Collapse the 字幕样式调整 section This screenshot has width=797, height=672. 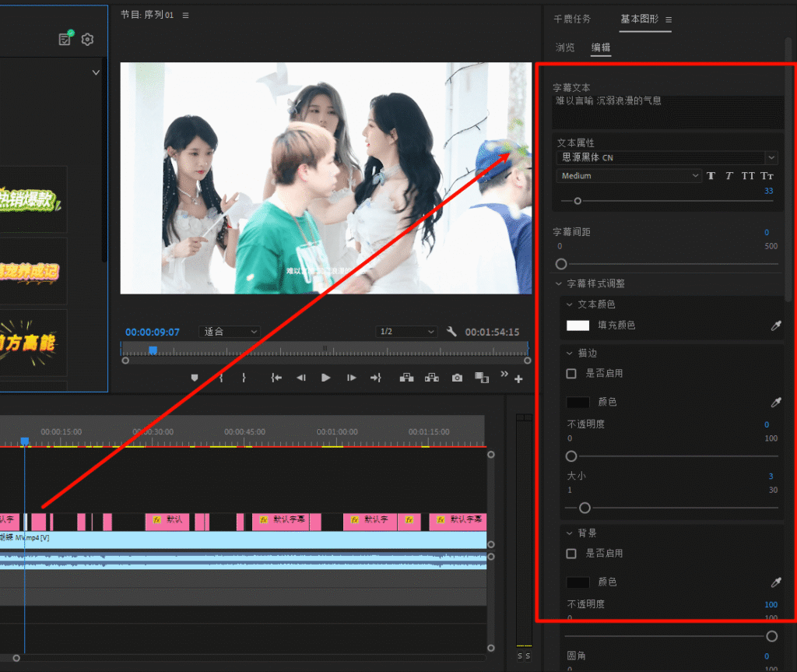tap(557, 283)
